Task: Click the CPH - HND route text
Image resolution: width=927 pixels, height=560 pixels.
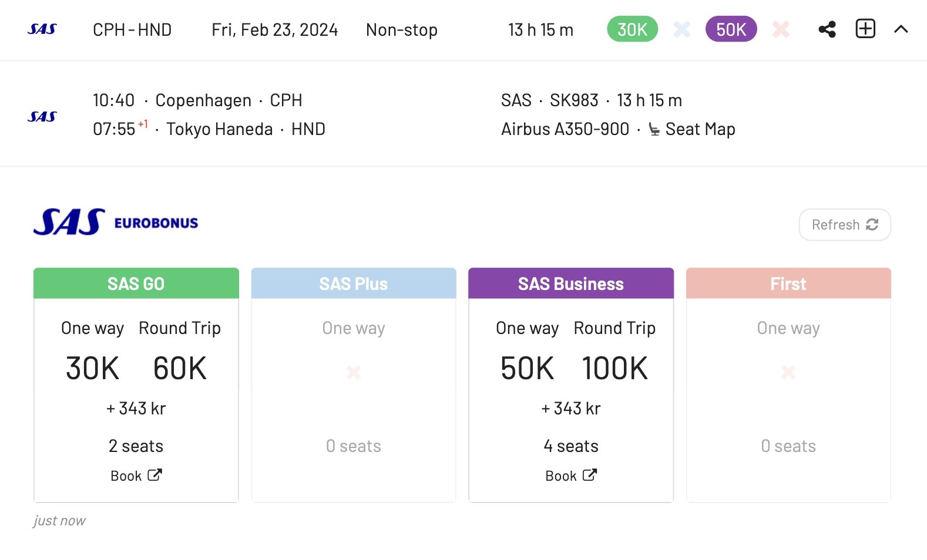Action: click(132, 30)
